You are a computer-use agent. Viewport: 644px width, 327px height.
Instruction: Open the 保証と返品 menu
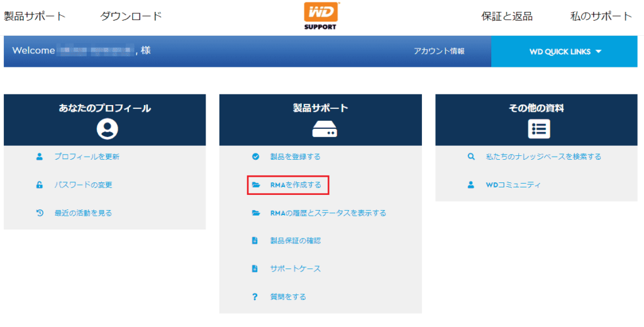pyautogui.click(x=507, y=16)
